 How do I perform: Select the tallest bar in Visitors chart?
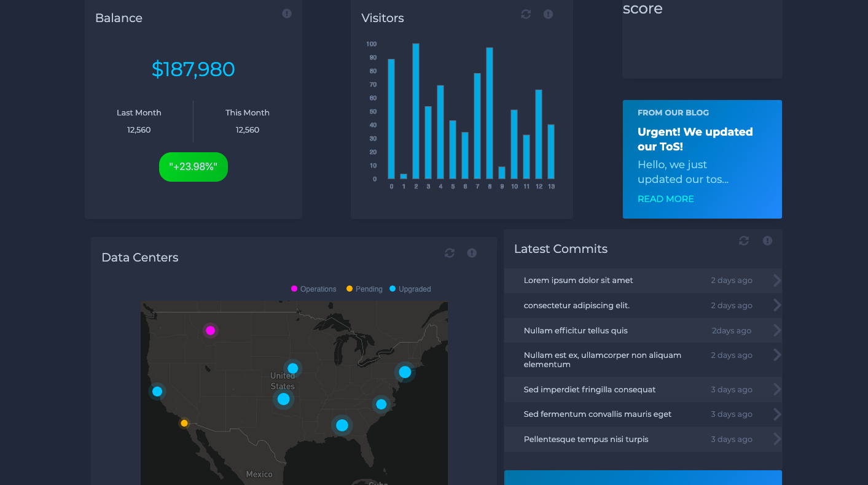pos(416,111)
